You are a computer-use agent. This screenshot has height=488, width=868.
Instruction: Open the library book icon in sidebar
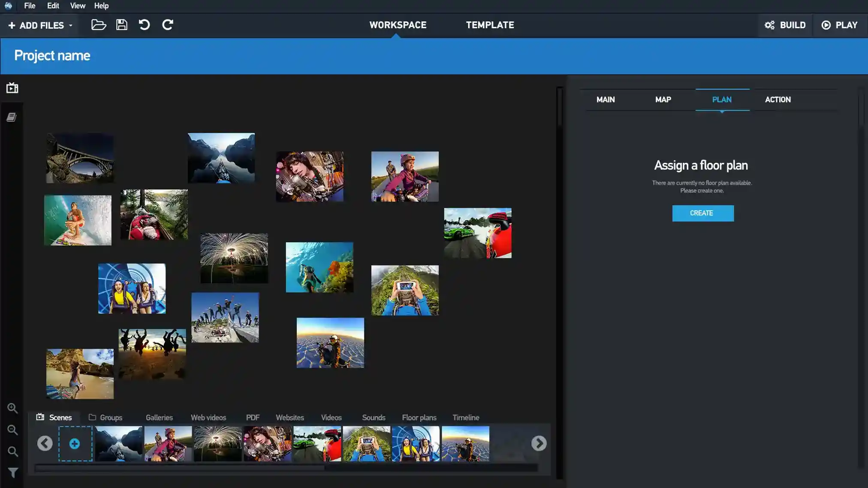[12, 117]
